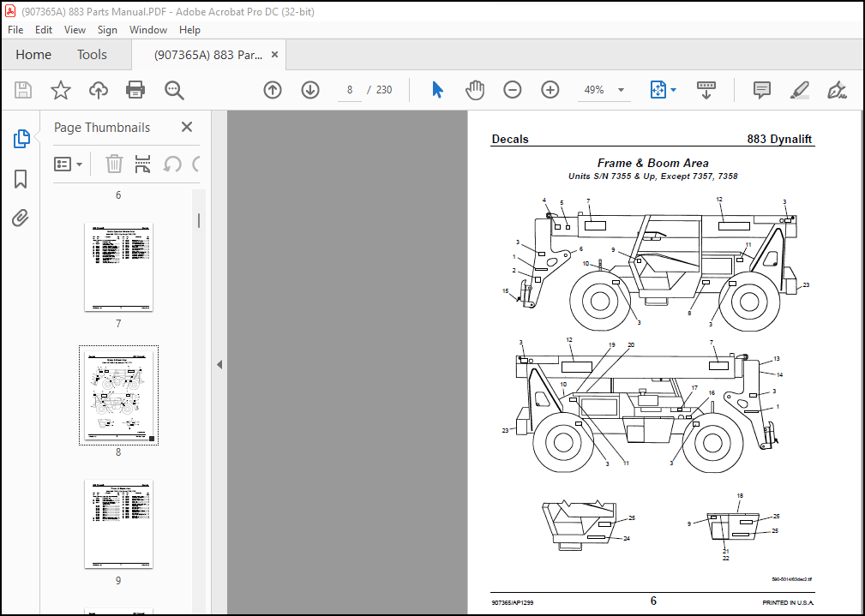Viewport: 865px width, 616px height.
Task: Open the Sign document pen tool
Action: point(837,90)
